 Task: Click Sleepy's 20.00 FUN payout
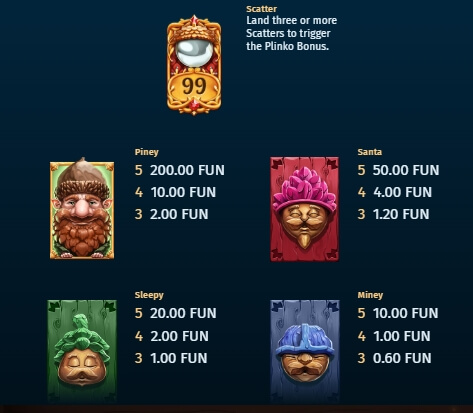[x=183, y=313]
